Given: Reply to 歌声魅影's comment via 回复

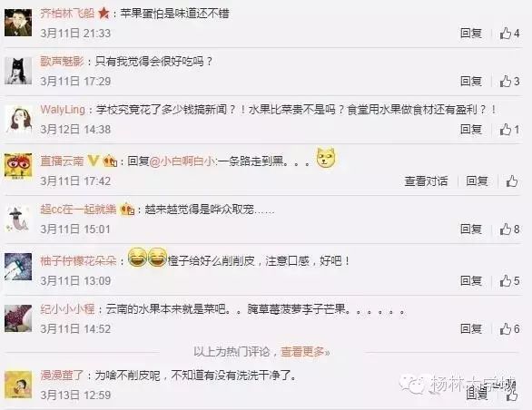Looking at the screenshot, I should click(471, 82).
